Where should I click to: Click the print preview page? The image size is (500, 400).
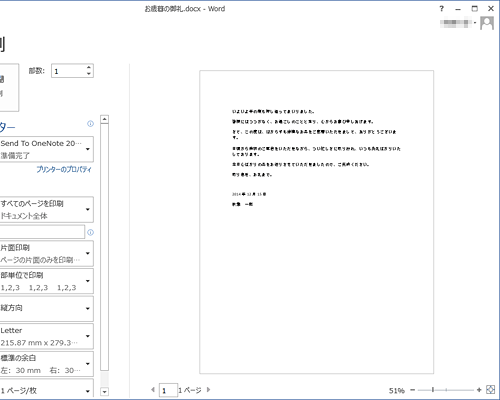click(316, 222)
